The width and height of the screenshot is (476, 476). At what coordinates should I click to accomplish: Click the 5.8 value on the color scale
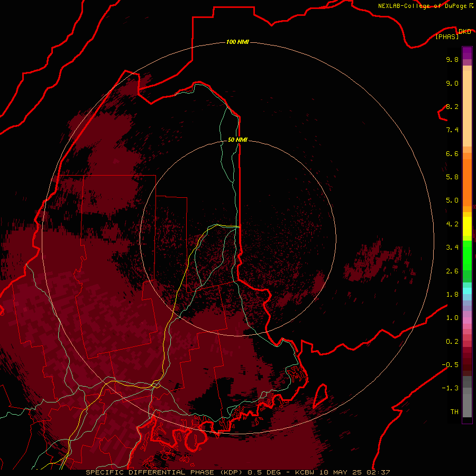click(452, 177)
